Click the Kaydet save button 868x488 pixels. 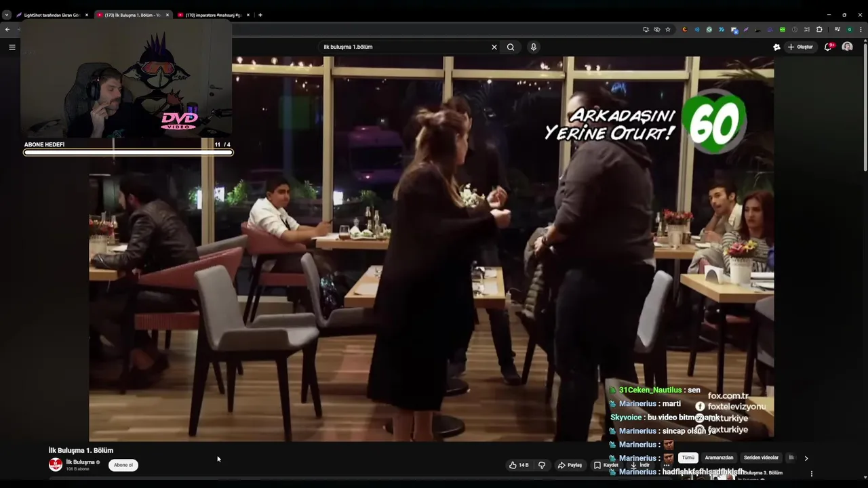pos(606,465)
